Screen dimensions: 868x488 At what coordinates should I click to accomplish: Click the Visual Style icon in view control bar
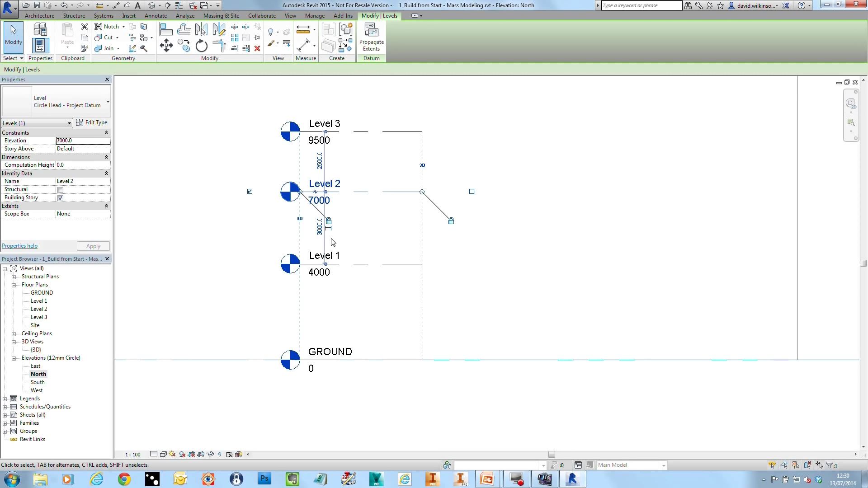click(163, 454)
